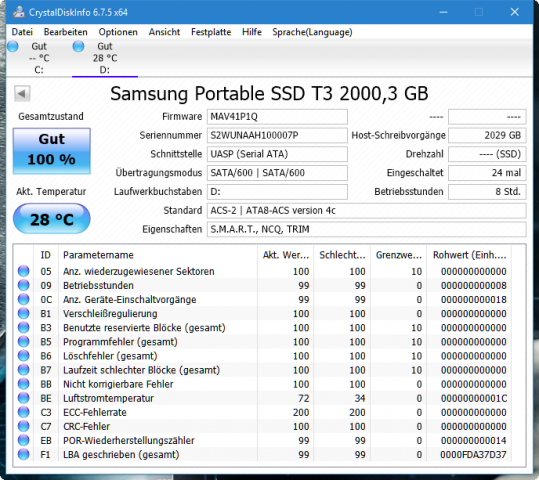Screen dimensions: 539x480
Task: Click status orb for LBA geschrieben row
Action: (24, 454)
